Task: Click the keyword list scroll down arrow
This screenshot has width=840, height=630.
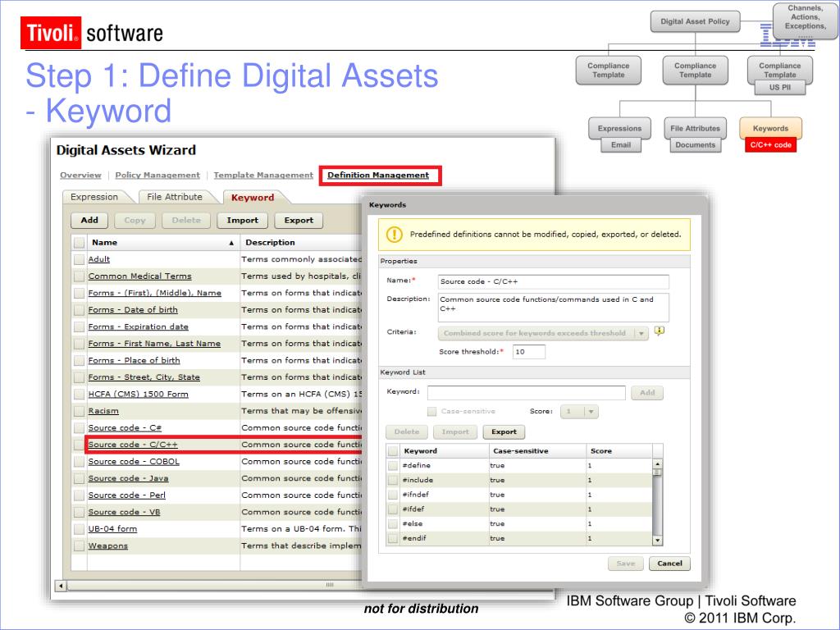Action: tap(657, 541)
